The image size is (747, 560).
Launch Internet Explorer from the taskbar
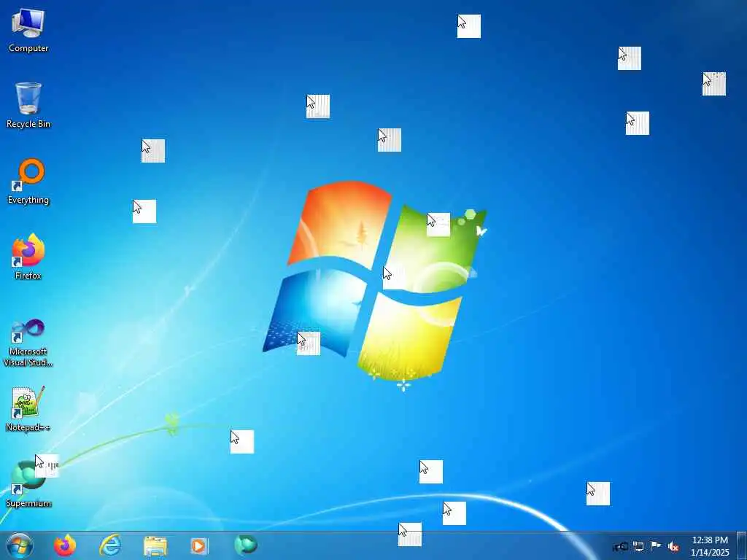click(110, 545)
